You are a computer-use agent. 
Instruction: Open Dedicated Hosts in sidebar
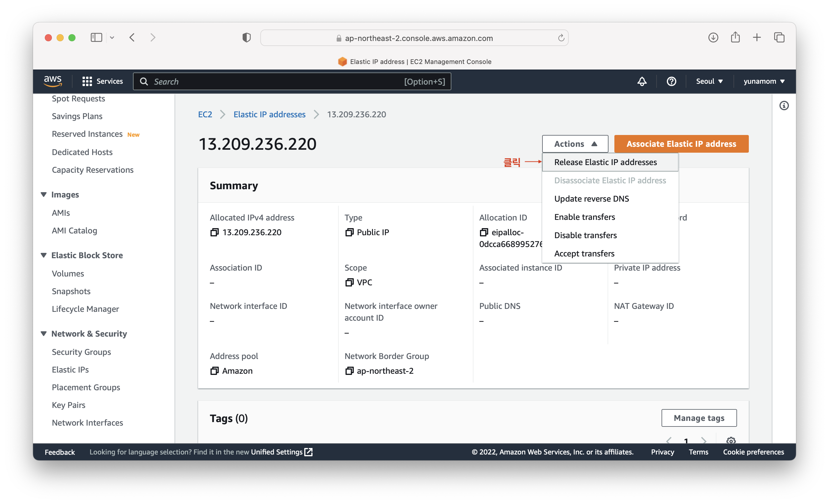[82, 152]
